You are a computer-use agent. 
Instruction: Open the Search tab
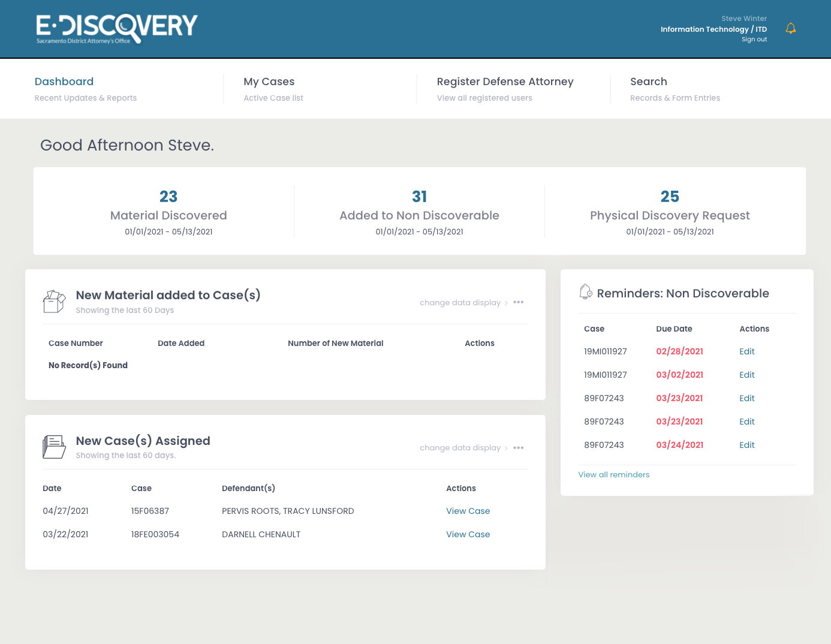[649, 82]
